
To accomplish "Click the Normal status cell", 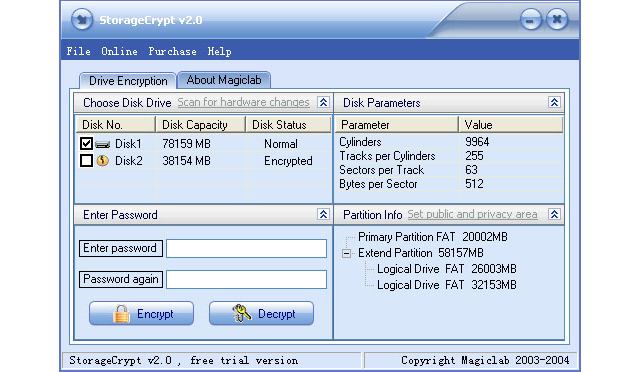I will pyautogui.click(x=281, y=144).
